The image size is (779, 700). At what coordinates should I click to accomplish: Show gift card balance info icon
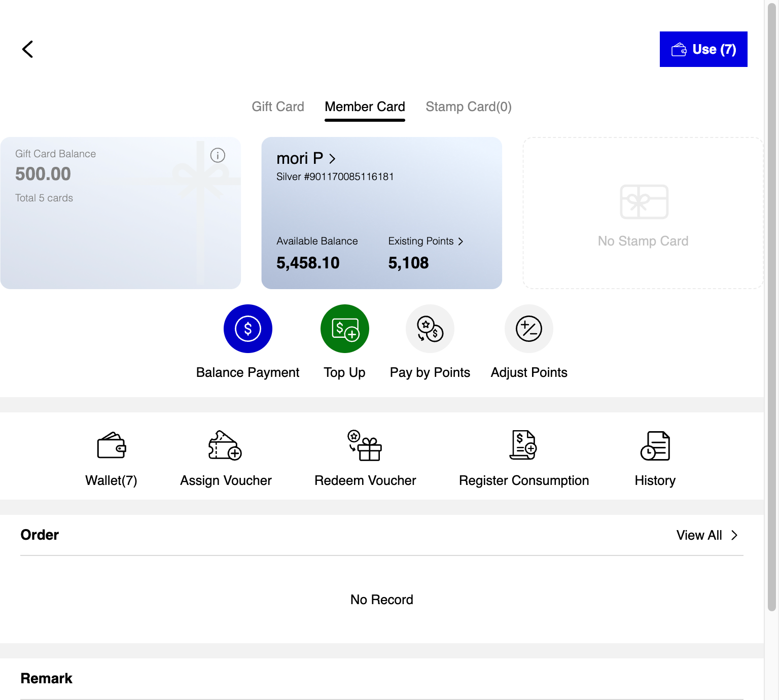click(218, 155)
